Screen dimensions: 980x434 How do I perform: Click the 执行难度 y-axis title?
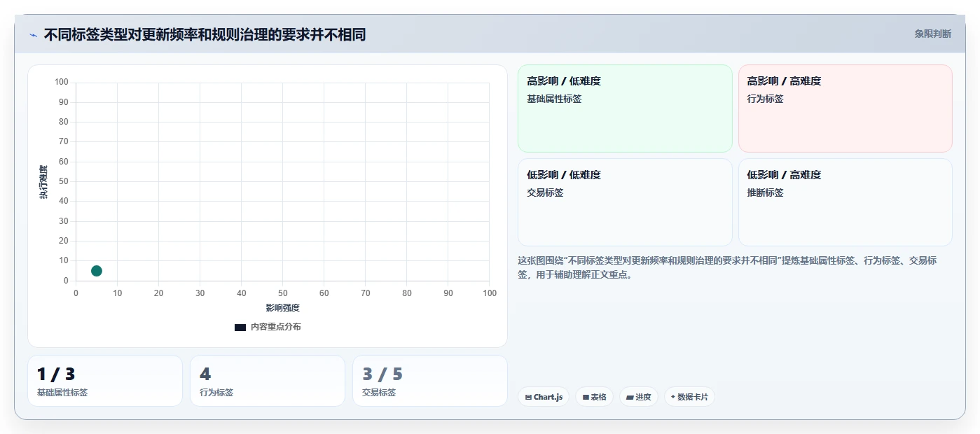[43, 182]
